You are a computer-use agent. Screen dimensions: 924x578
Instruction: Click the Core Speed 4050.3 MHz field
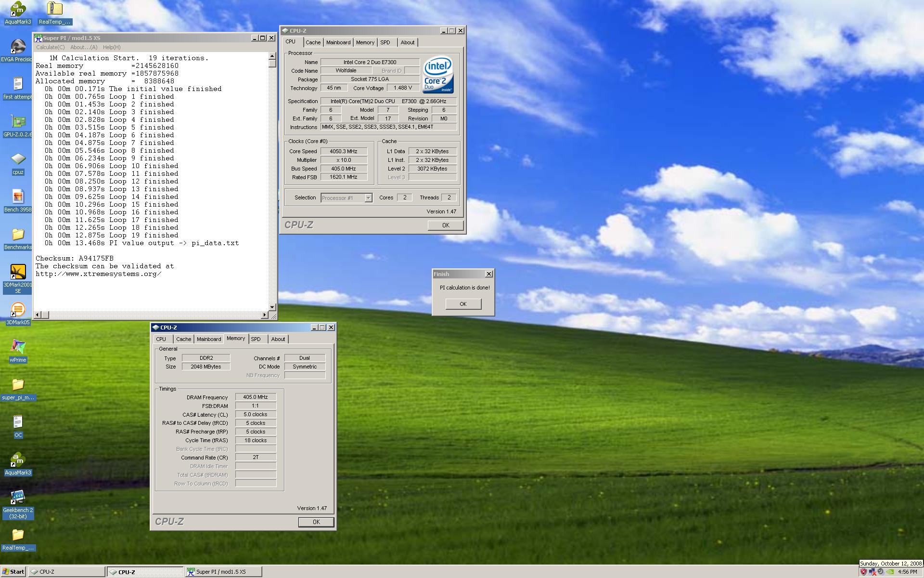(x=344, y=151)
